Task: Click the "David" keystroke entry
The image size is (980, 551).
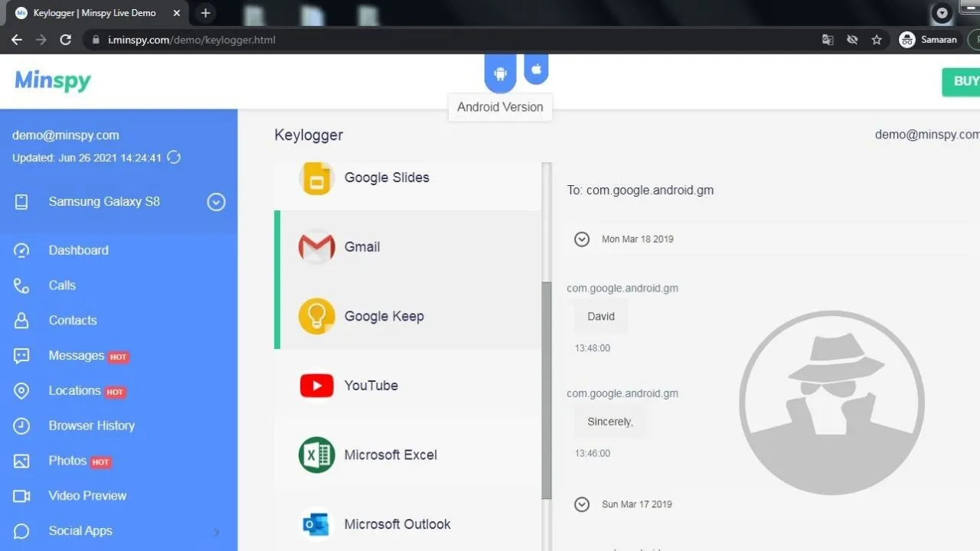Action: tap(601, 317)
